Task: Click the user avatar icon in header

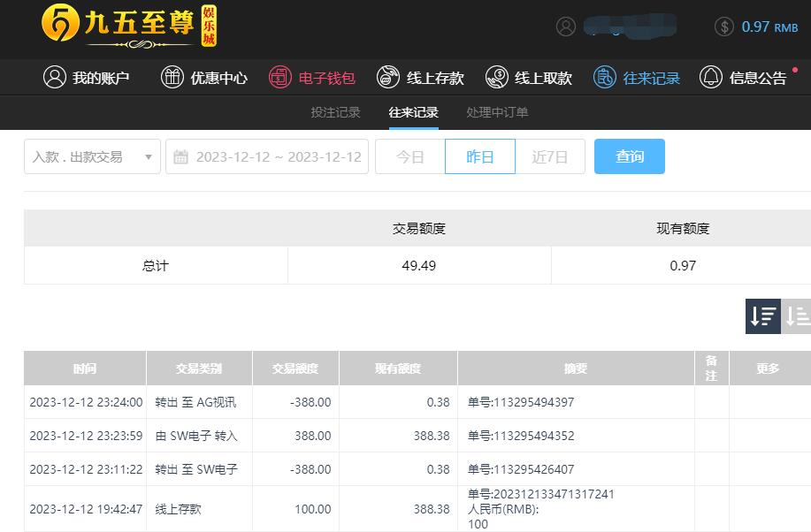Action: (566, 27)
